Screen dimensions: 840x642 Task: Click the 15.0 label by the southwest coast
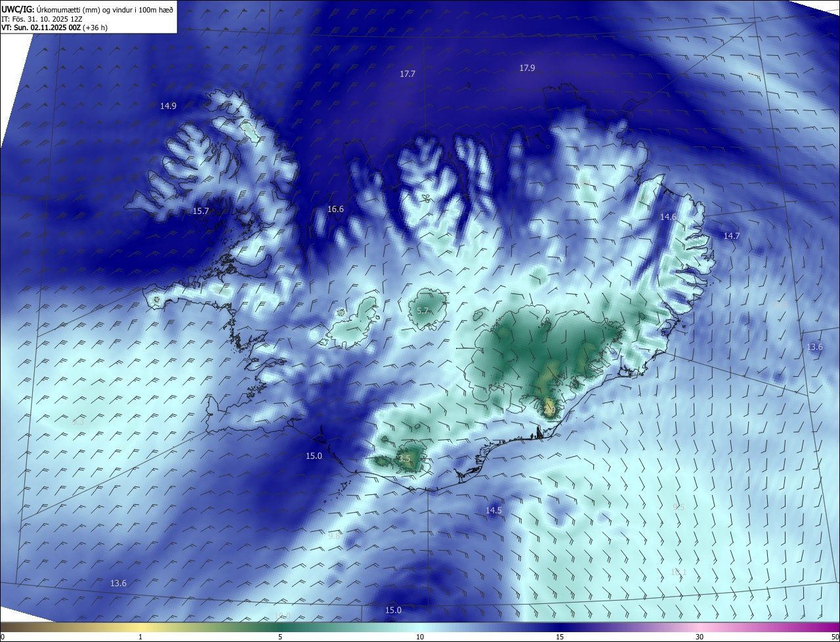[x=314, y=456]
